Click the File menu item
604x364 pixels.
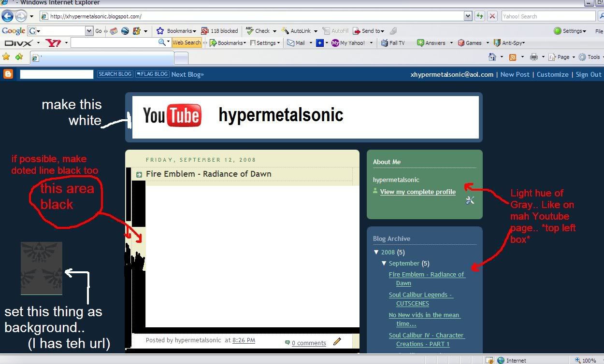coord(599,31)
